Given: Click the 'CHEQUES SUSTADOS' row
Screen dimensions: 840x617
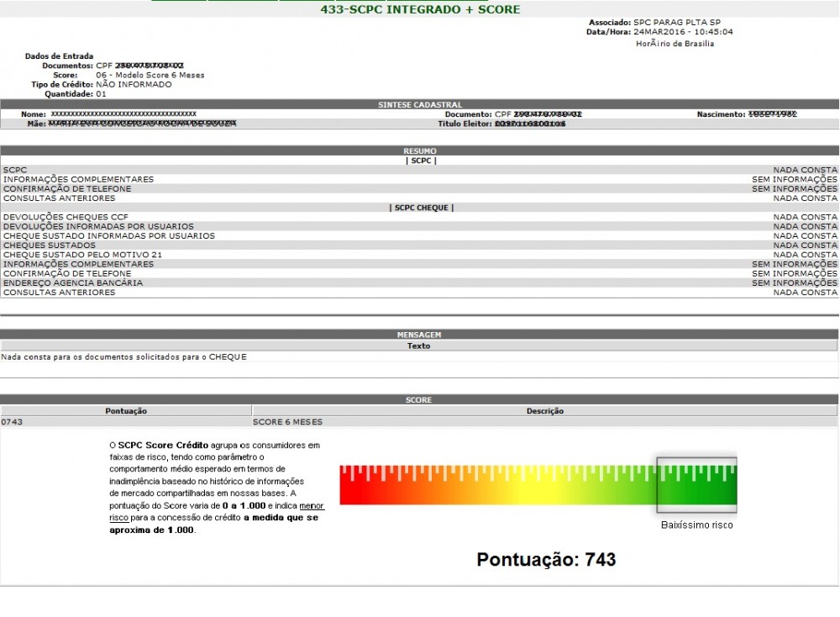Looking at the screenshot, I should (420, 245).
